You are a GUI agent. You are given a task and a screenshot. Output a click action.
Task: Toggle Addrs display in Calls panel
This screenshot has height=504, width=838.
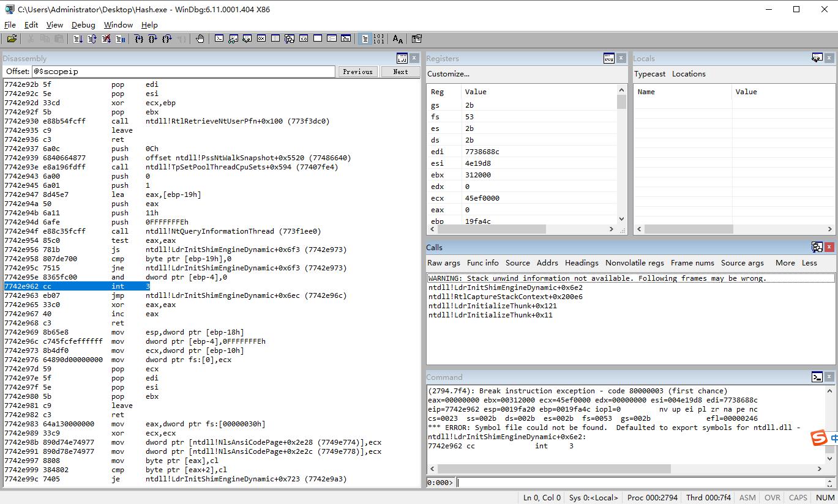547,262
